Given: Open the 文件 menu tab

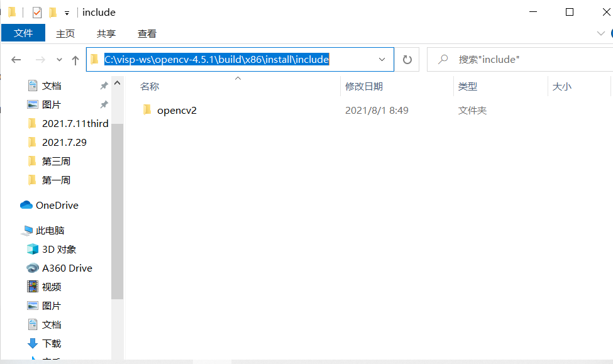Looking at the screenshot, I should point(23,33).
